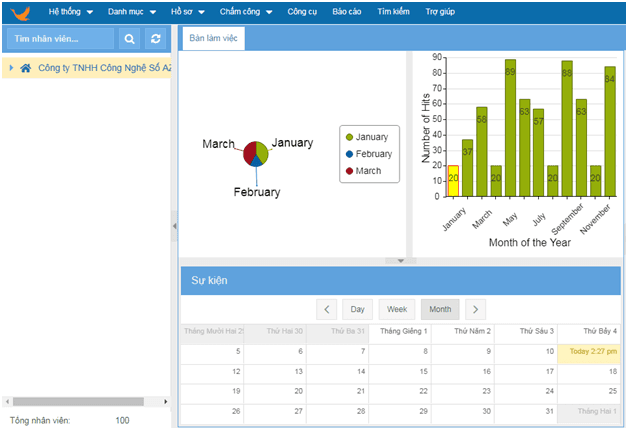Screen dimensions: 628x430
Task: Click the refresh employee list icon
Action: pos(155,39)
